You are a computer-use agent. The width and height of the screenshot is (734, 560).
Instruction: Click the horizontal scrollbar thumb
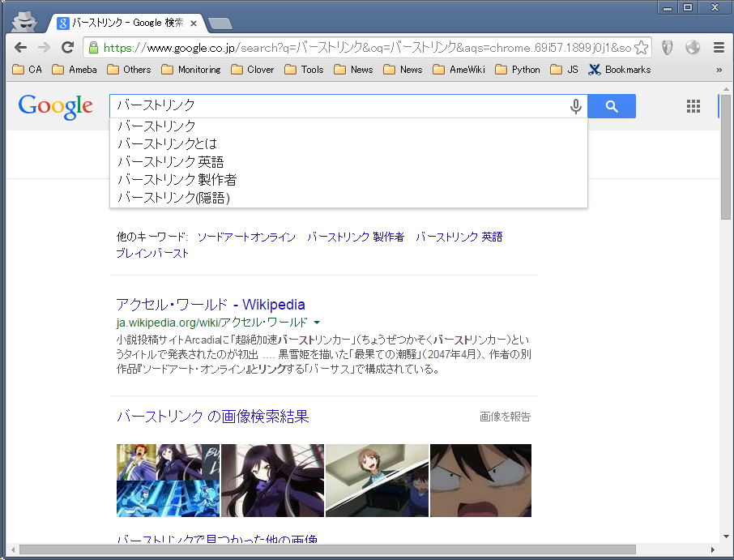(327, 549)
